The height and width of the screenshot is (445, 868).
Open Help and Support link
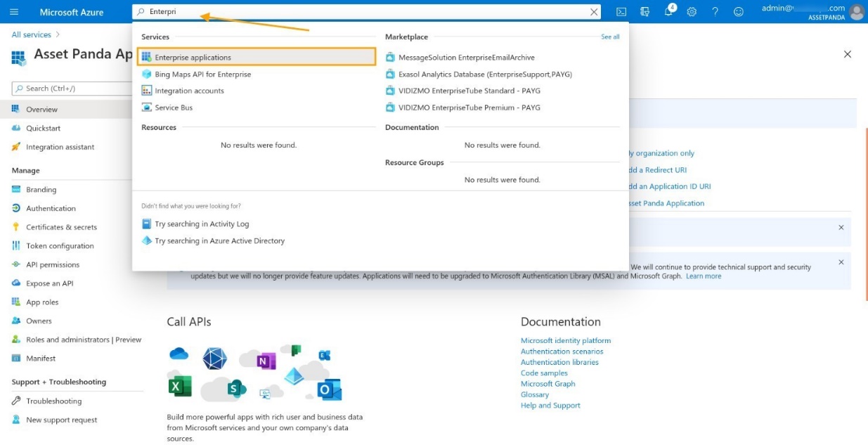550,406
